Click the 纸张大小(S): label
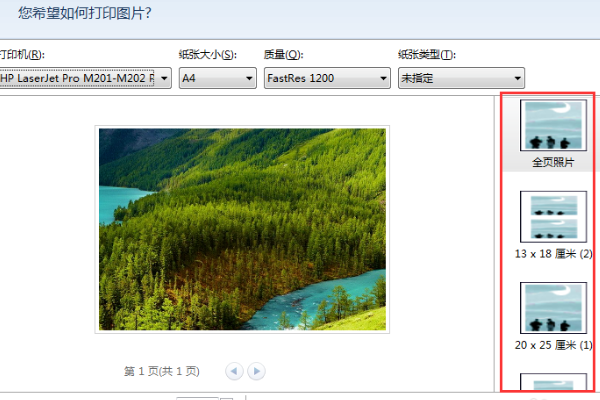The height and width of the screenshot is (400, 600). point(208,55)
